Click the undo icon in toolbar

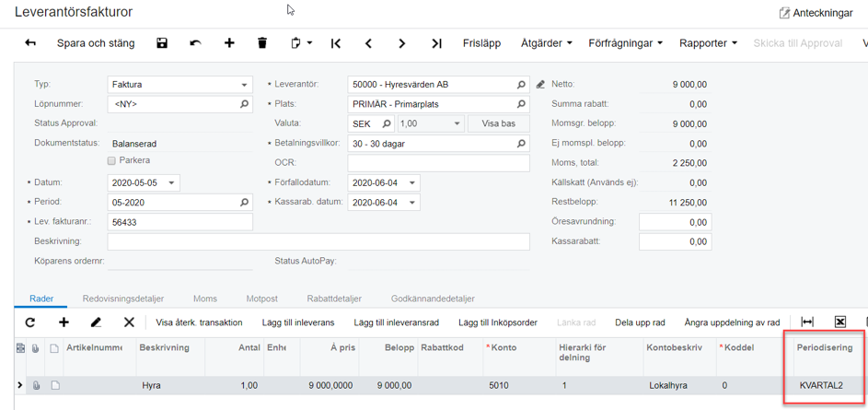pos(195,43)
